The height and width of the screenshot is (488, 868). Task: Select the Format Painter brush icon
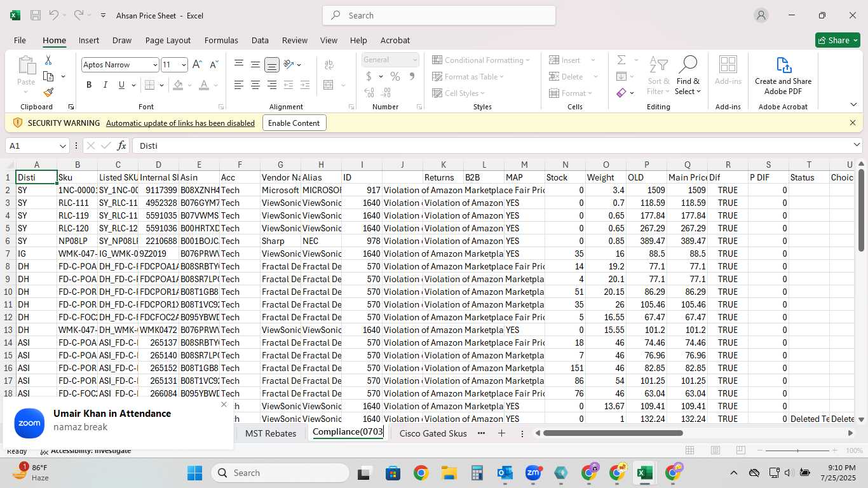click(48, 93)
